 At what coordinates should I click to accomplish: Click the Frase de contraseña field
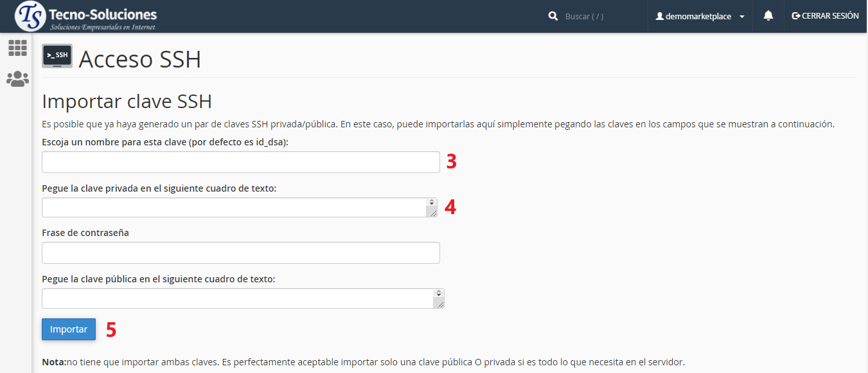pyautogui.click(x=240, y=253)
